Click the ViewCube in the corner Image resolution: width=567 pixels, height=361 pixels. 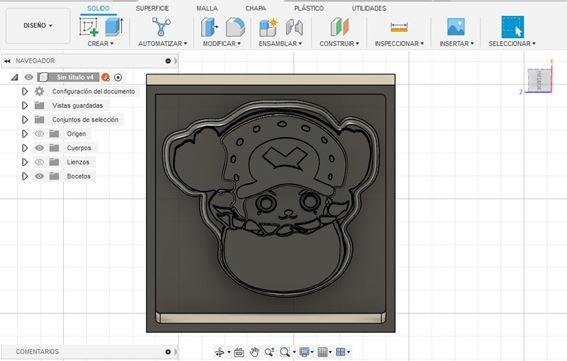pyautogui.click(x=539, y=80)
